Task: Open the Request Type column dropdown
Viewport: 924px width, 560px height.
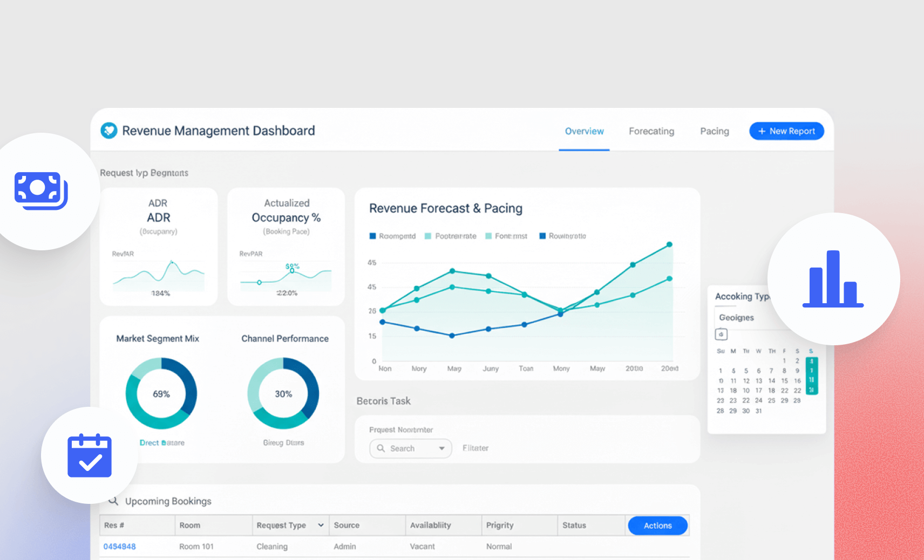Action: tap(321, 525)
